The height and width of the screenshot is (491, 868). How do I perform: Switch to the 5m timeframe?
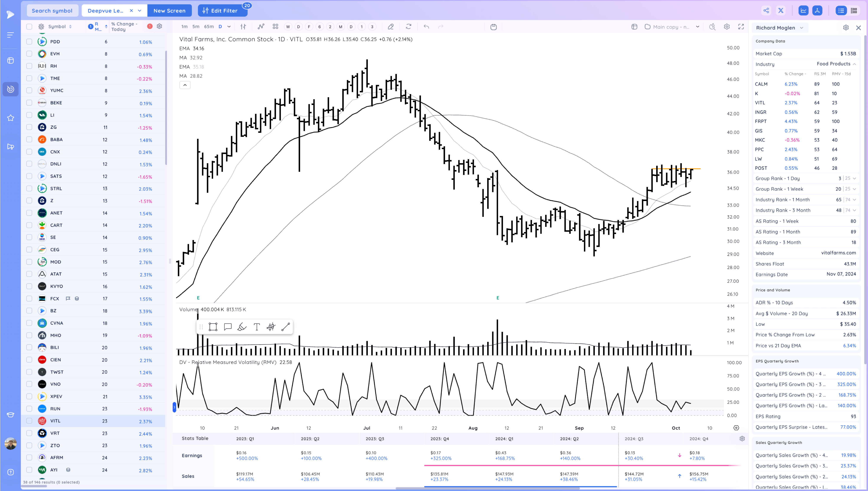point(196,27)
